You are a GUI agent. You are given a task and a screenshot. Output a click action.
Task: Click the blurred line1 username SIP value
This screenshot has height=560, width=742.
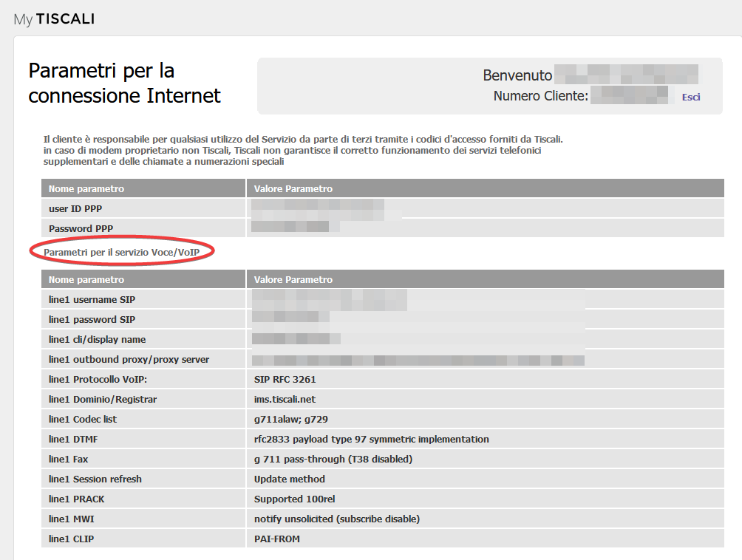330,299
